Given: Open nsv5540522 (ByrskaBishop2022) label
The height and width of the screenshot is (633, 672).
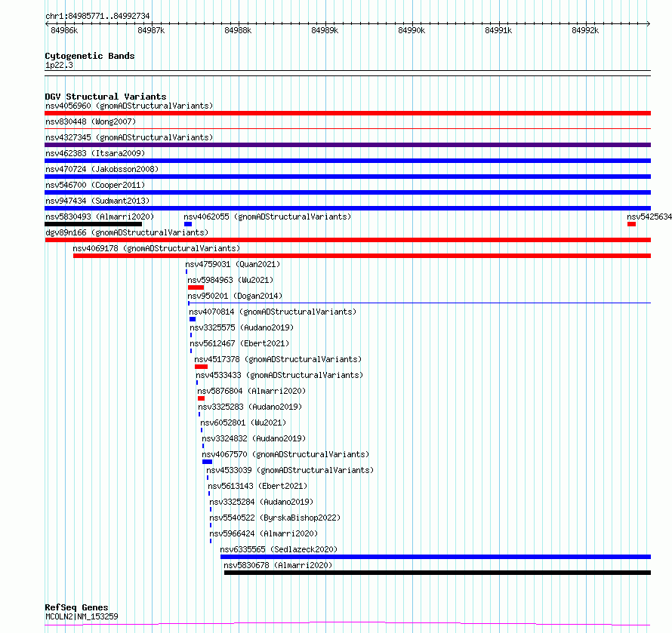Looking at the screenshot, I should [275, 518].
